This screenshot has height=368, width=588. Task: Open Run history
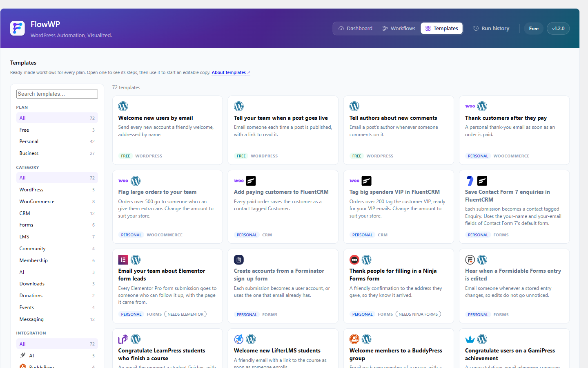pyautogui.click(x=491, y=28)
